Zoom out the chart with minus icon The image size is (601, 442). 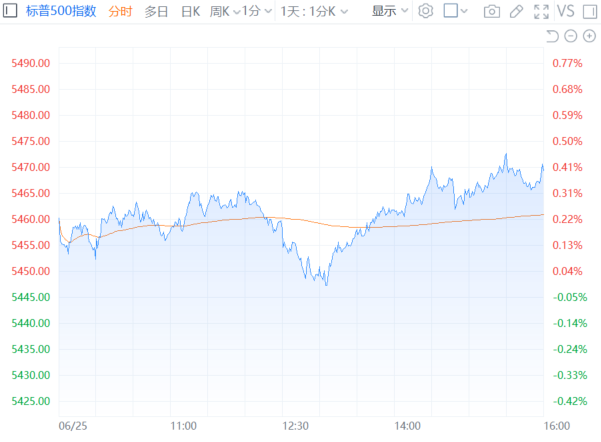tap(571, 36)
